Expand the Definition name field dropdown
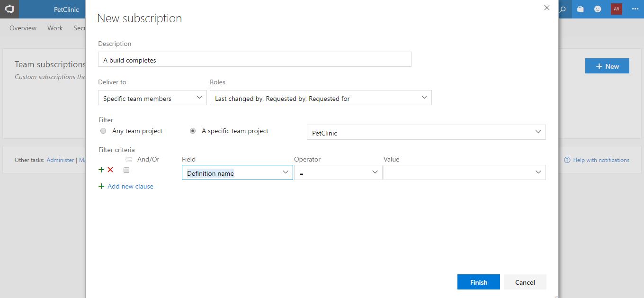 point(286,172)
